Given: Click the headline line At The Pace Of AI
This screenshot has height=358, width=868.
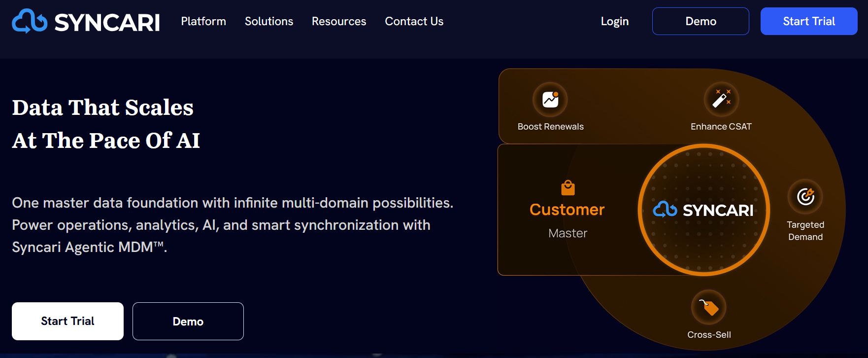Looking at the screenshot, I should 106,141.
